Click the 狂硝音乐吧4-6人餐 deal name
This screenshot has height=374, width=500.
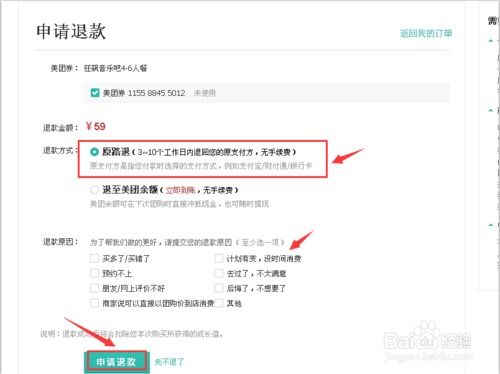(x=115, y=68)
